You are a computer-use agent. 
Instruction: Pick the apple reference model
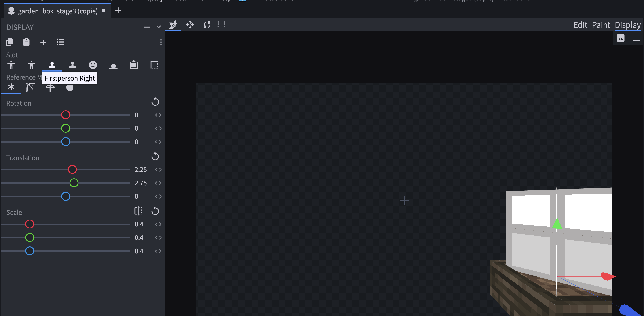(x=70, y=88)
